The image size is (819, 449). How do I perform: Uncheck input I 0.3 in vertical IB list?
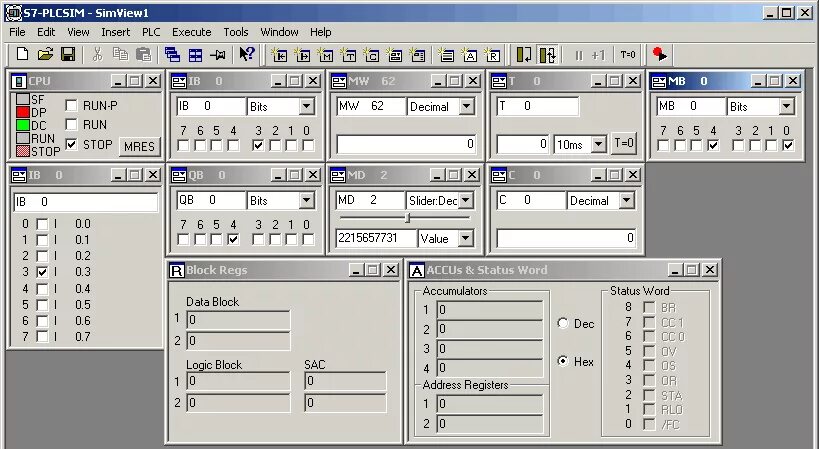42,272
